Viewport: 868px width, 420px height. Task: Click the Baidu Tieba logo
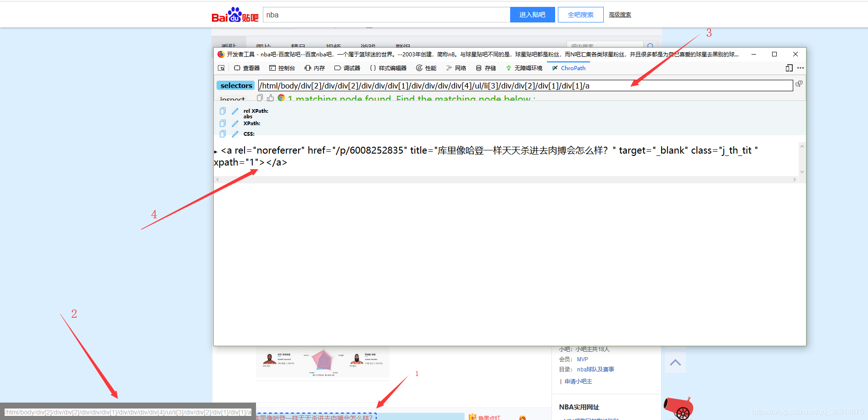pos(235,15)
